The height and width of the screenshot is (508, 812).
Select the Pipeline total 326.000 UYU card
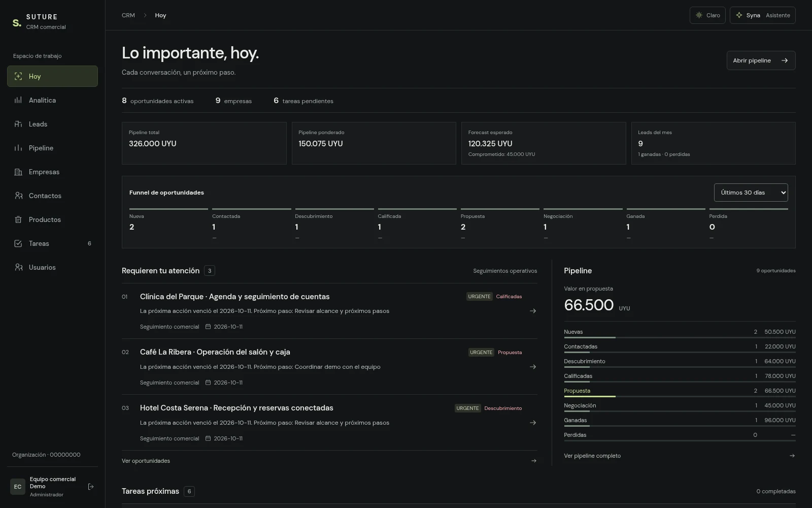(x=204, y=143)
